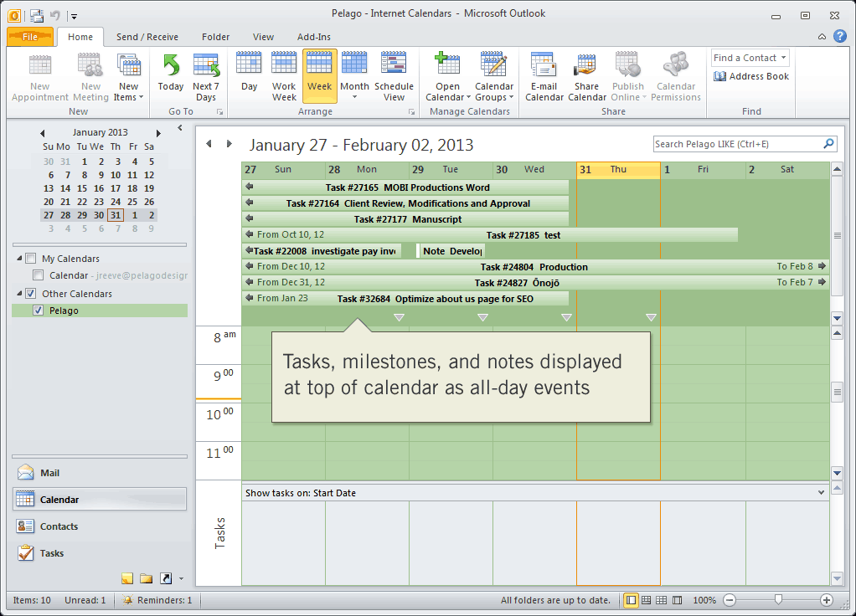
Task: Open Outlook Help question mark
Action: coord(840,37)
